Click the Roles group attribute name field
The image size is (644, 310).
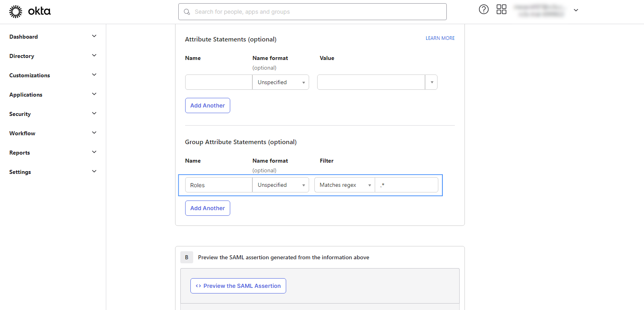tap(219, 185)
